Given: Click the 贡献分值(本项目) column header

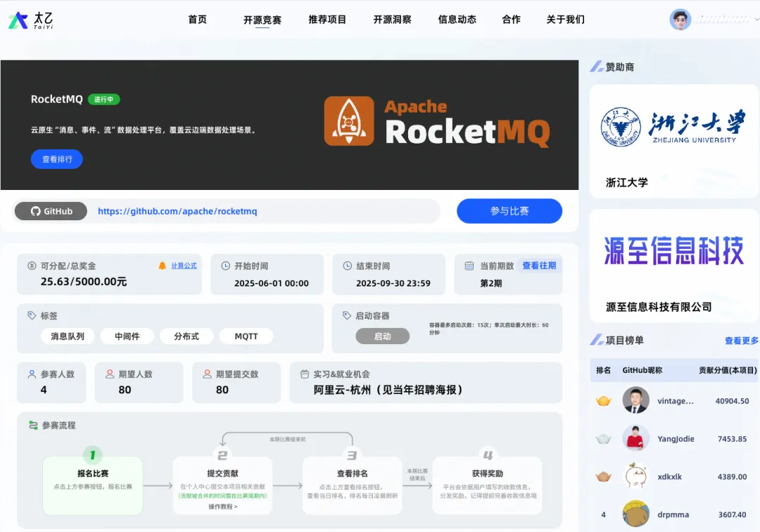Looking at the screenshot, I should (728, 370).
